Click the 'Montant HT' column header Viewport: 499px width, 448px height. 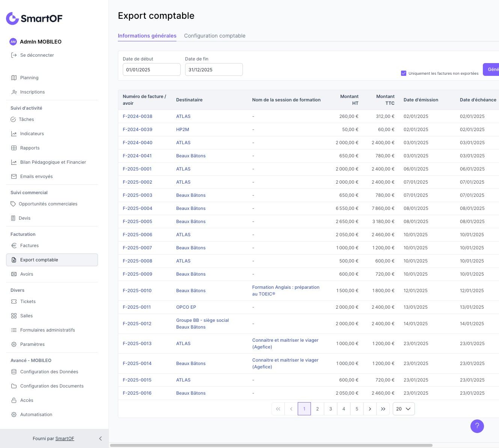pyautogui.click(x=349, y=100)
